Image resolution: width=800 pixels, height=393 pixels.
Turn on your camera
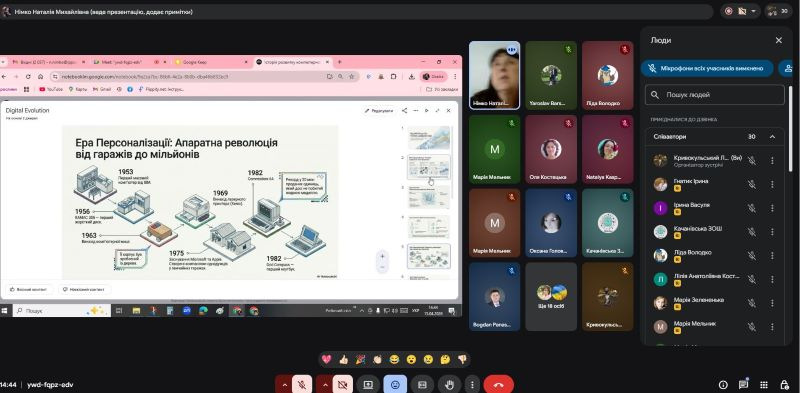tap(343, 385)
